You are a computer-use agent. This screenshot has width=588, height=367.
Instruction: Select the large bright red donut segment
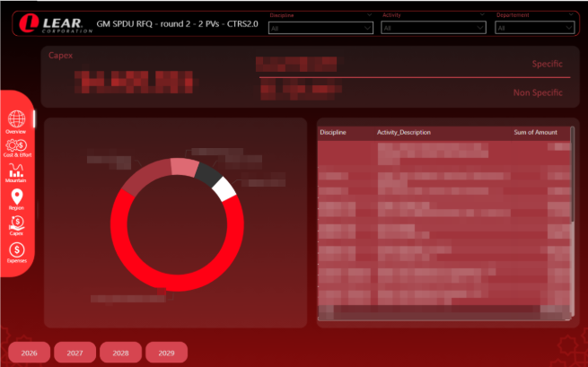coord(177,282)
